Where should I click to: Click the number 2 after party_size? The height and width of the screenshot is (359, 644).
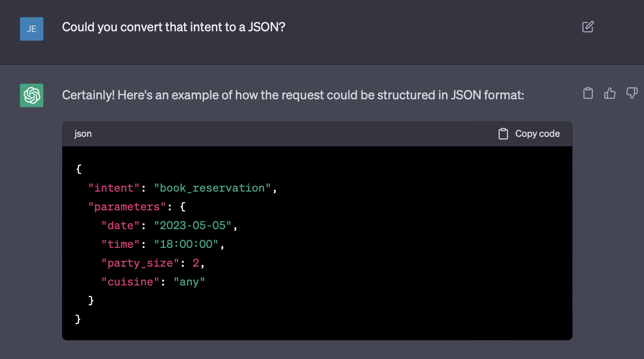coord(196,263)
